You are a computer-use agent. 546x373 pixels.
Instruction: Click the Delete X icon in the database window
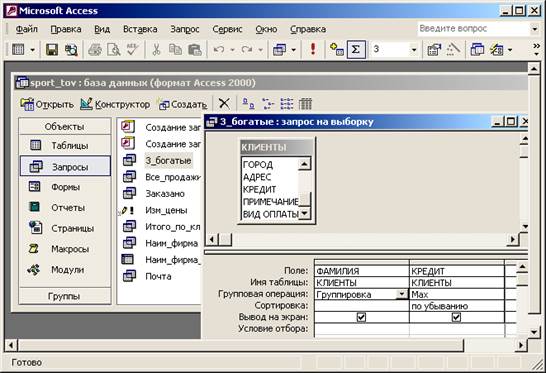(x=224, y=103)
